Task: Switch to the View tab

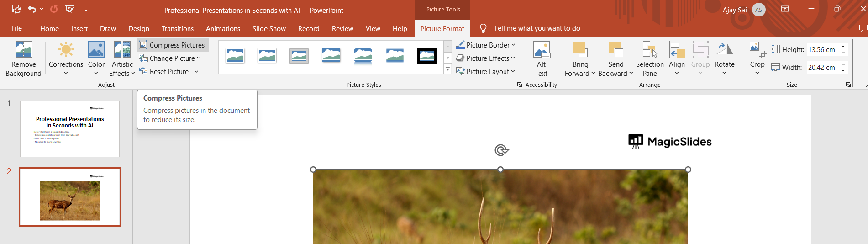Action: [373, 28]
